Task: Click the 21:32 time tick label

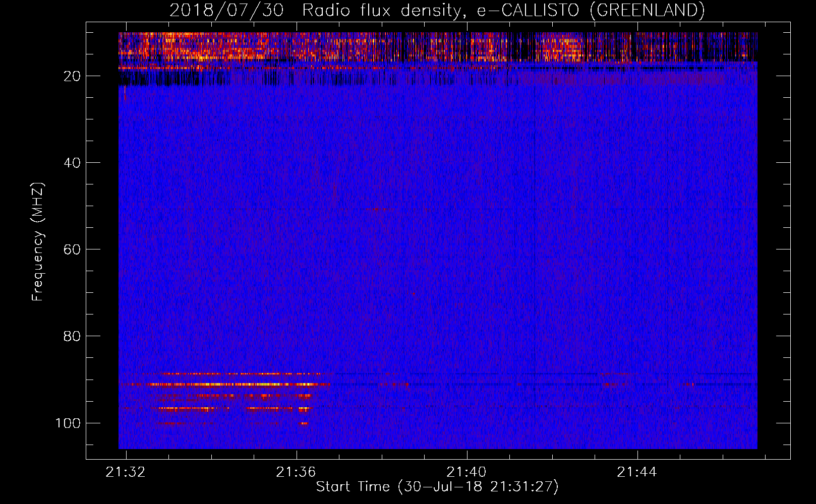Action: click(126, 472)
